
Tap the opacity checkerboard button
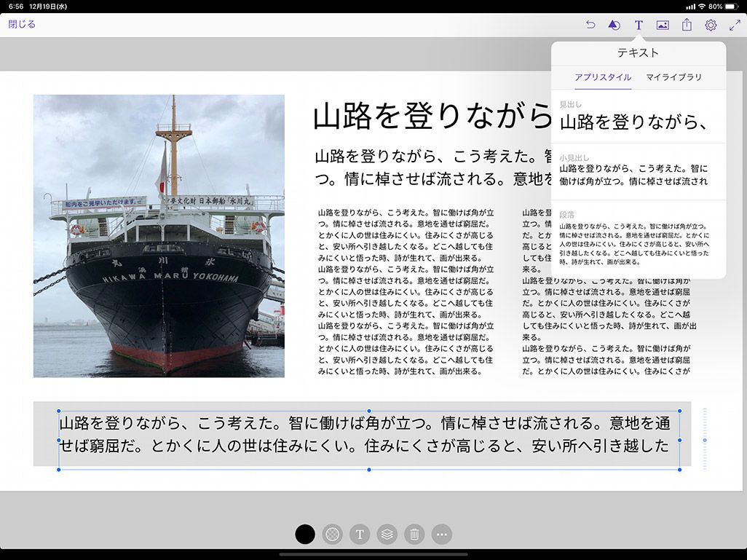click(x=332, y=535)
